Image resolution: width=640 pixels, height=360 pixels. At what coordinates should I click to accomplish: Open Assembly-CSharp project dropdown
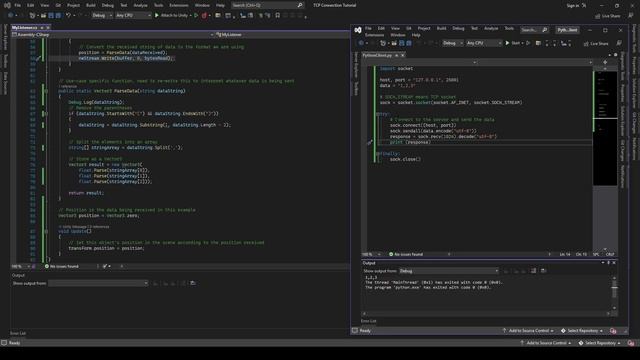point(113,35)
